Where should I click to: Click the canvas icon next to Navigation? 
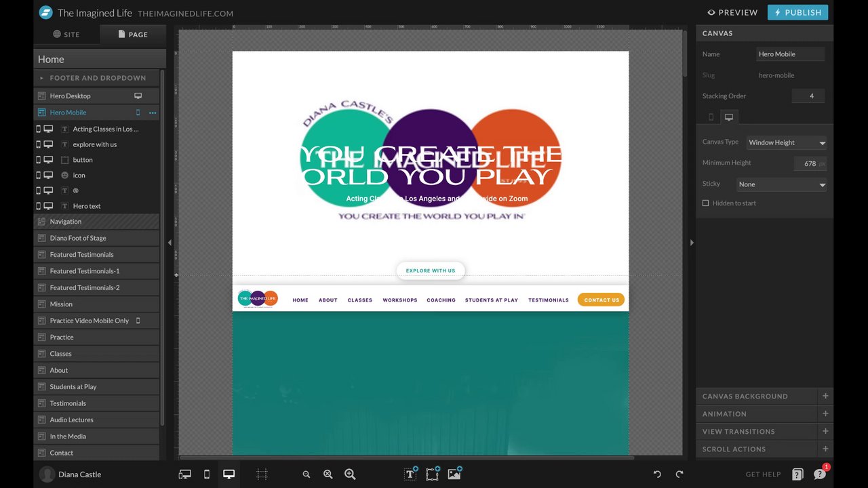point(42,222)
